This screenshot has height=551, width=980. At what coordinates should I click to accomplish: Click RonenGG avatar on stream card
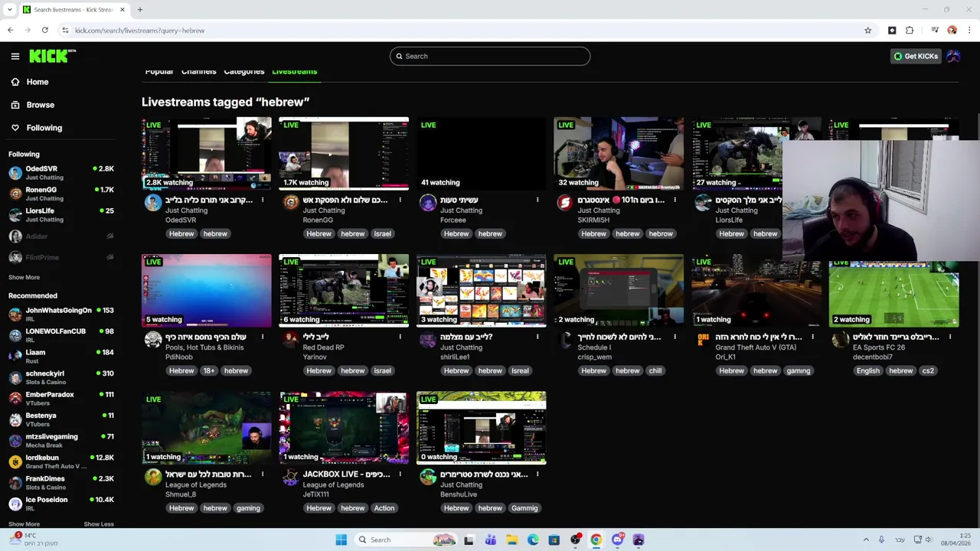coord(290,202)
